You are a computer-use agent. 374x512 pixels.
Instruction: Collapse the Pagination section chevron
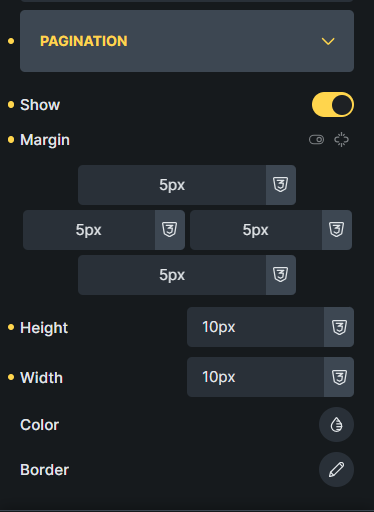pos(328,41)
